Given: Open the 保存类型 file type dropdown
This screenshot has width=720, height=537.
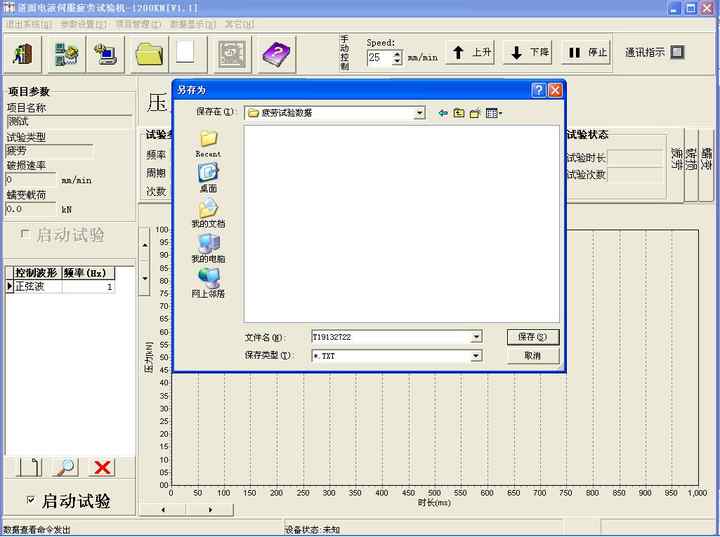Looking at the screenshot, I should point(476,355).
